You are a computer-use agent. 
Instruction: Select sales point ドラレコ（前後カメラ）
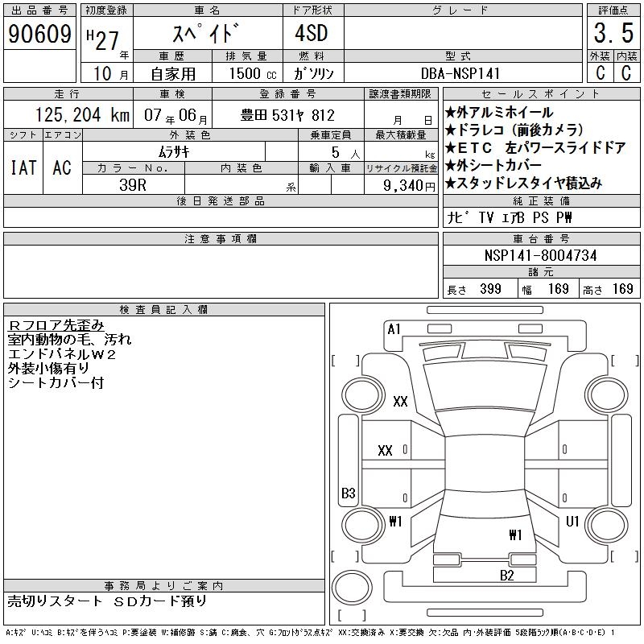(514, 130)
